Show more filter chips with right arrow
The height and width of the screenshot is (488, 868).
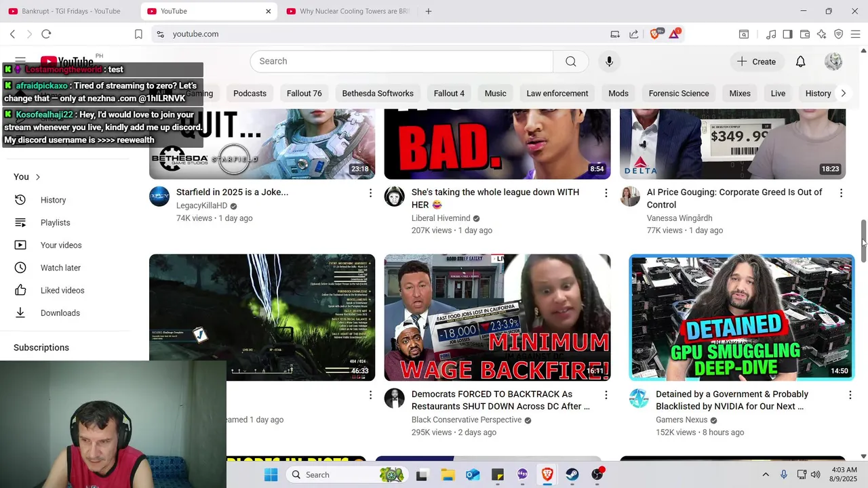coord(843,94)
